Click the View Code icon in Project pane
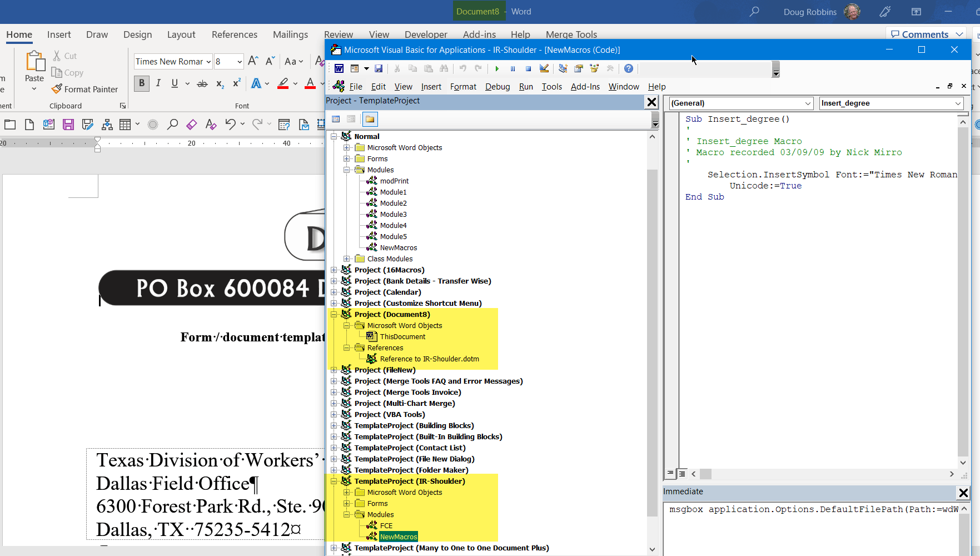 click(x=336, y=119)
